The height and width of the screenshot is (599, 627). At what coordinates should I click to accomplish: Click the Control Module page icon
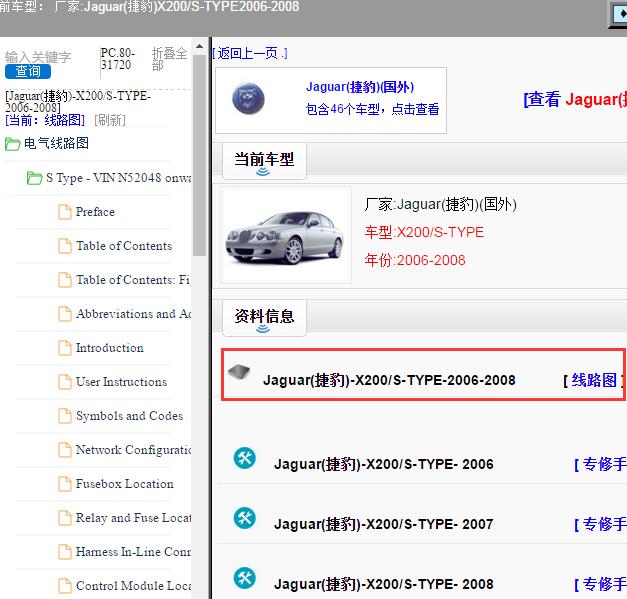[x=65, y=586]
